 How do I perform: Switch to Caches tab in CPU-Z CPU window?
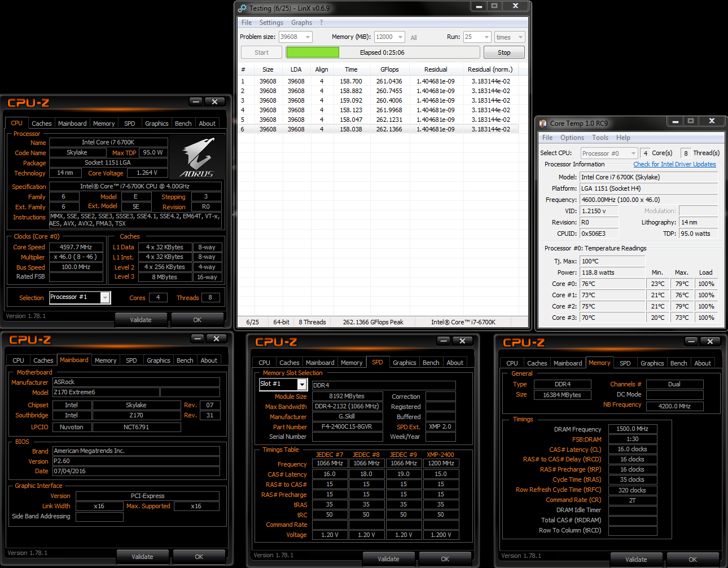41,124
